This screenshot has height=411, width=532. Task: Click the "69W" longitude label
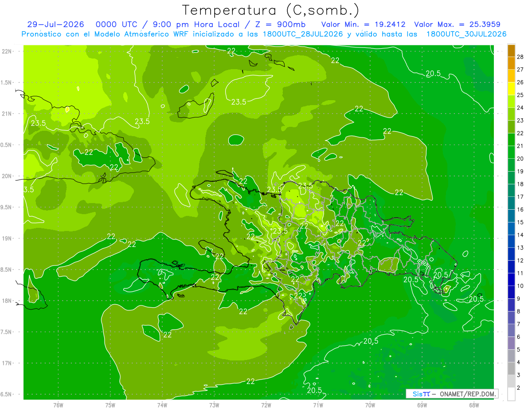point(422,405)
